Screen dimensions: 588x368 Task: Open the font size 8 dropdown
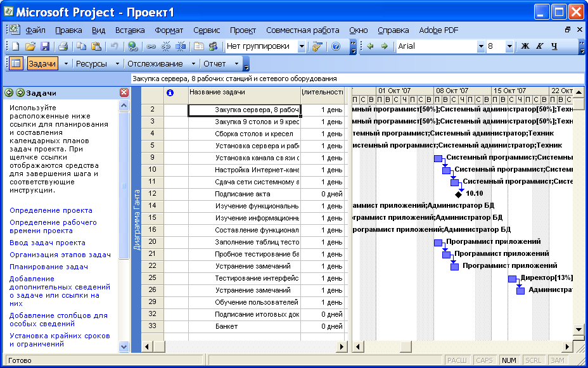tap(509, 46)
